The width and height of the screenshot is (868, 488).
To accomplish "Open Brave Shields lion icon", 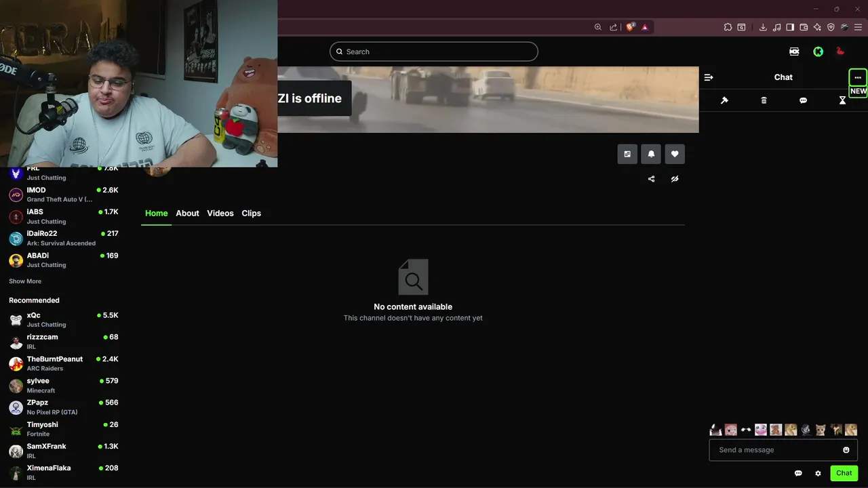I will click(x=631, y=27).
